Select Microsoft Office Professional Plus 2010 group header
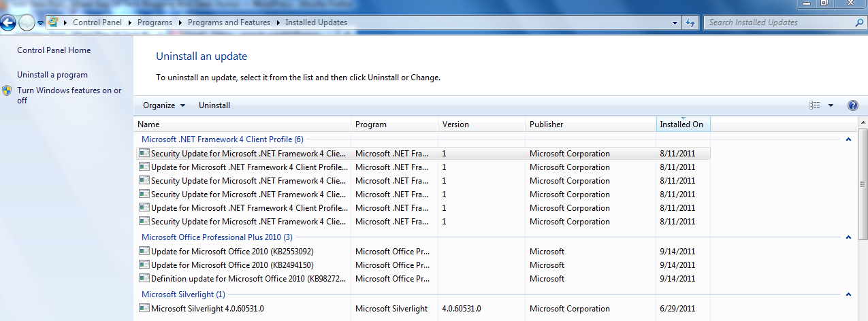 216,237
